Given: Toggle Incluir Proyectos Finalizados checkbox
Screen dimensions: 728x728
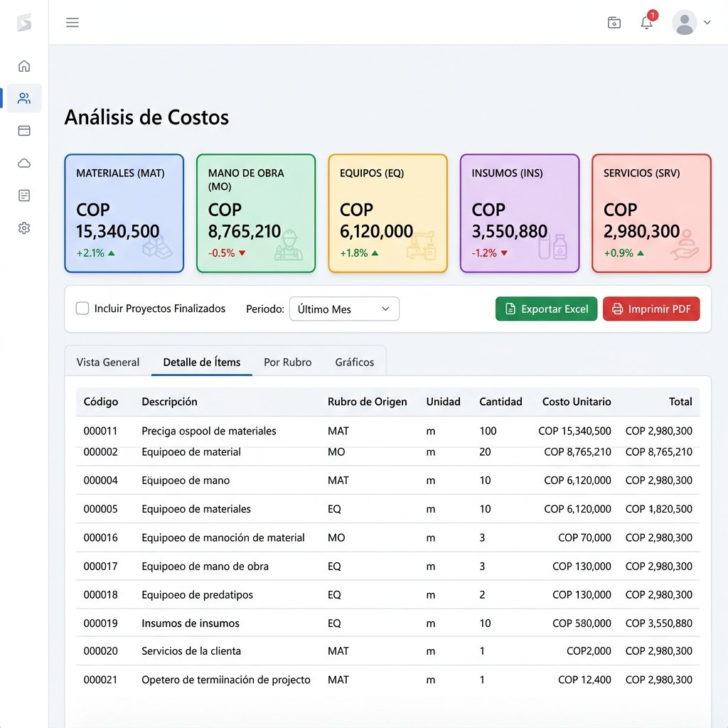Looking at the screenshot, I should point(82,309).
